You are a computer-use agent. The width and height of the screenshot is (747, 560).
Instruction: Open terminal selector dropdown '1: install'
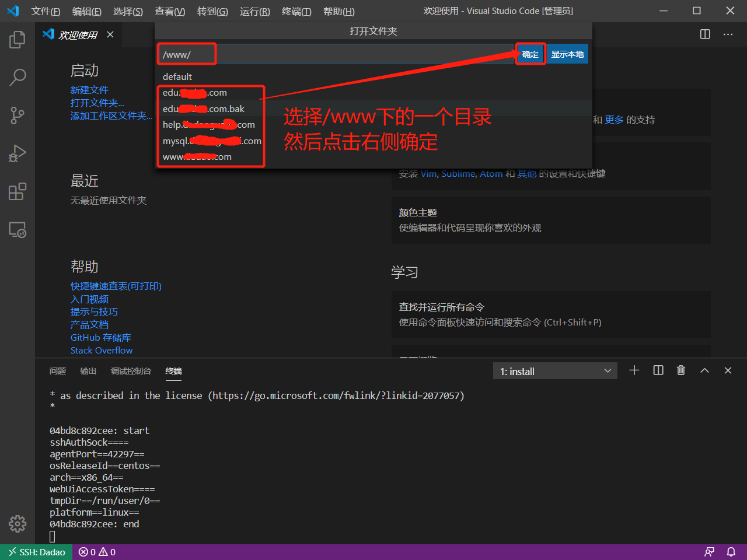click(555, 371)
